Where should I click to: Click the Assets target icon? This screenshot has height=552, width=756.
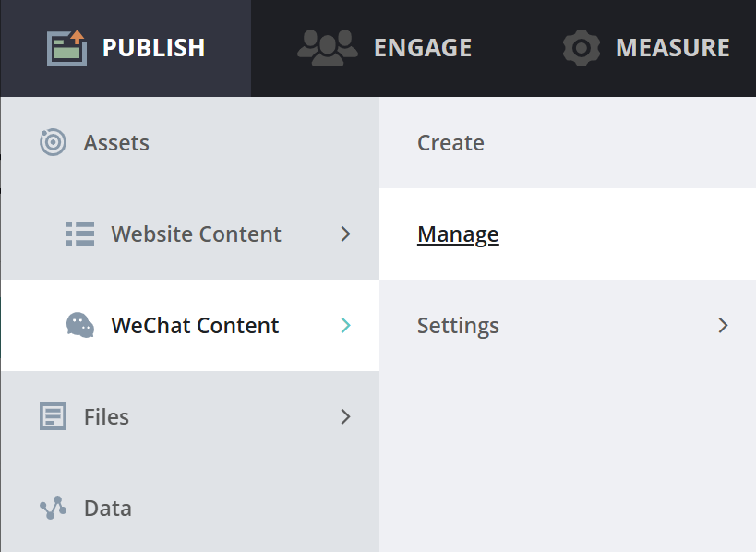pyautogui.click(x=53, y=143)
